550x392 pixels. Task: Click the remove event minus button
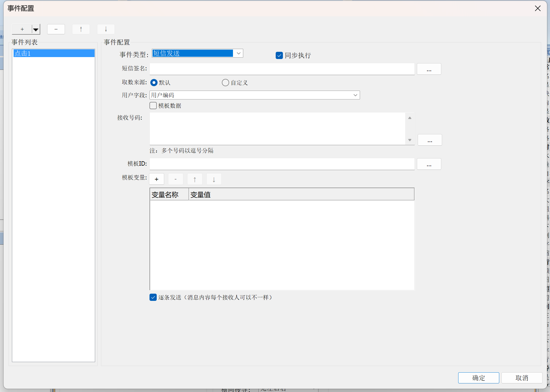[56, 29]
